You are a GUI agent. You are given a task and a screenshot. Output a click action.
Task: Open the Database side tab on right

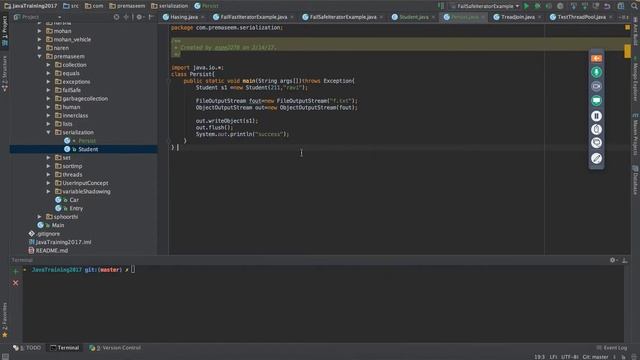[x=636, y=180]
